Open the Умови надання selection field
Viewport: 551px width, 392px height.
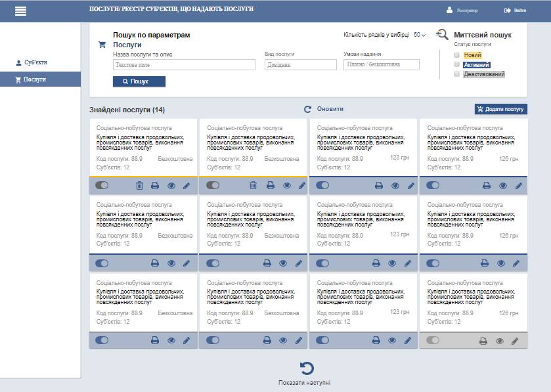pyautogui.click(x=381, y=65)
